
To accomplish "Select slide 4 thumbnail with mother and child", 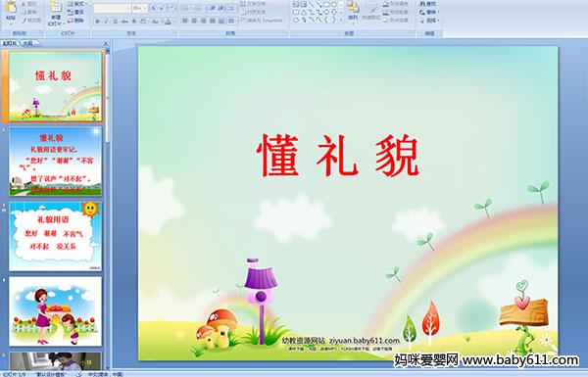I will 56,311.
